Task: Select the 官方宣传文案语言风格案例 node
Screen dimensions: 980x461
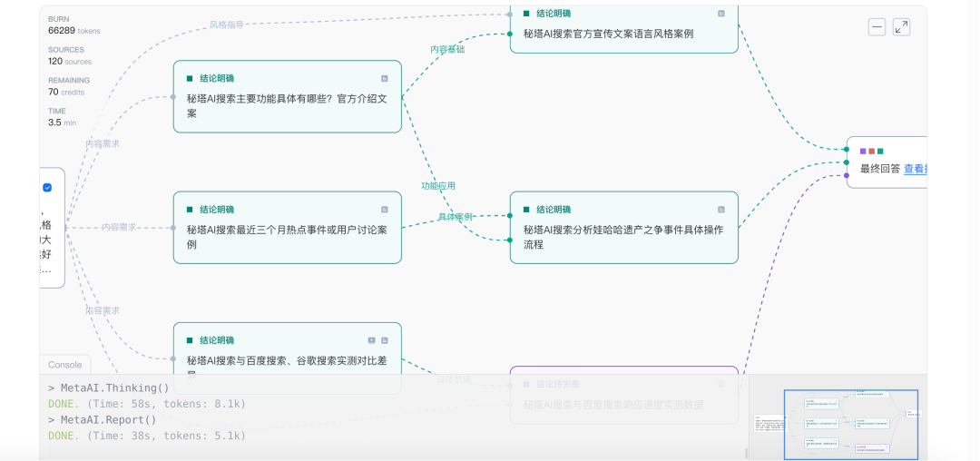Action: (x=623, y=29)
